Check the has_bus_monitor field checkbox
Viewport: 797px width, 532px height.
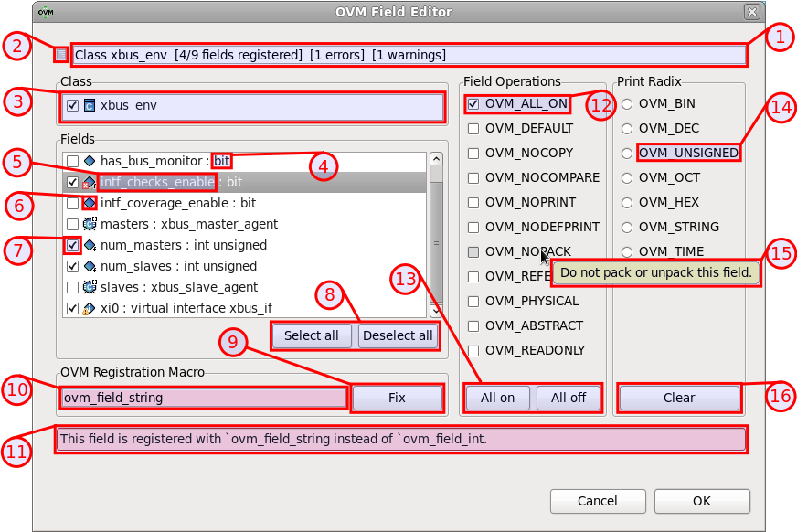[72, 160]
